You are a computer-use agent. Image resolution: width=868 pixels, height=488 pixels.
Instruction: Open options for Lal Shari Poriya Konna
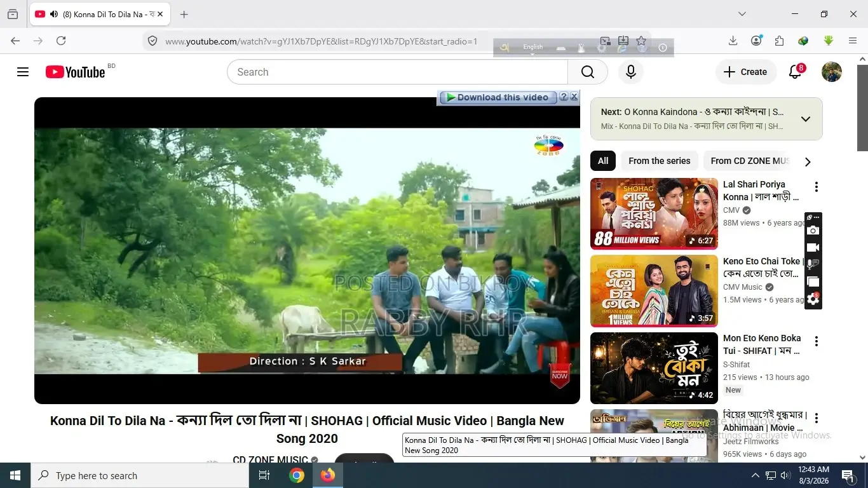click(817, 187)
